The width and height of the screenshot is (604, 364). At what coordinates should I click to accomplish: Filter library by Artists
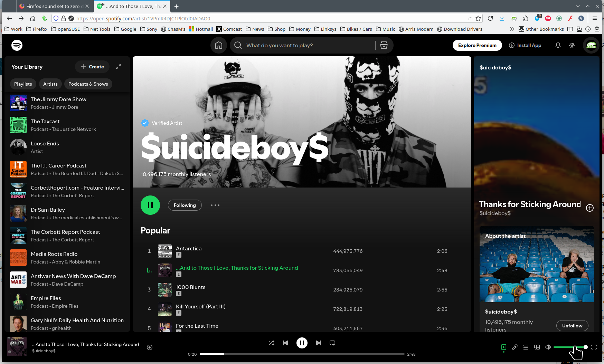click(x=50, y=84)
